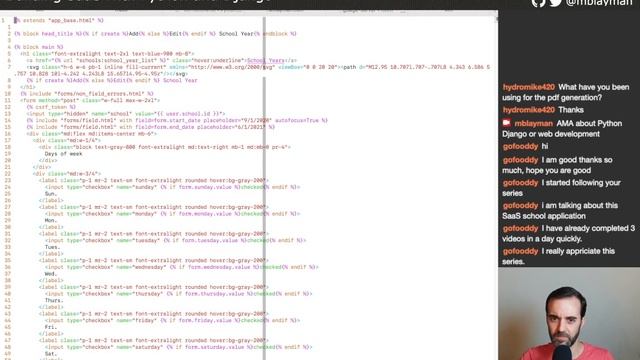Click hydromike420 beside the "Thanks" message
This screenshot has height=360, width=640.
[529, 110]
